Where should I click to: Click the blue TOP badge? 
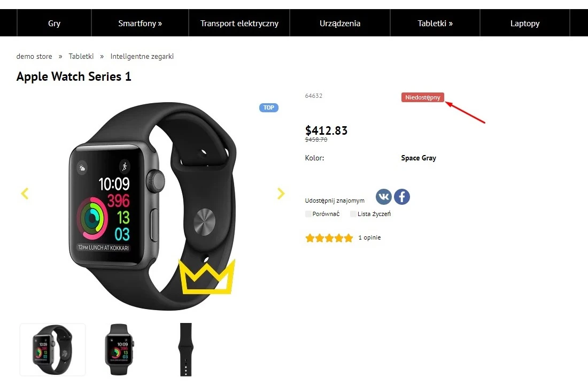coord(269,107)
